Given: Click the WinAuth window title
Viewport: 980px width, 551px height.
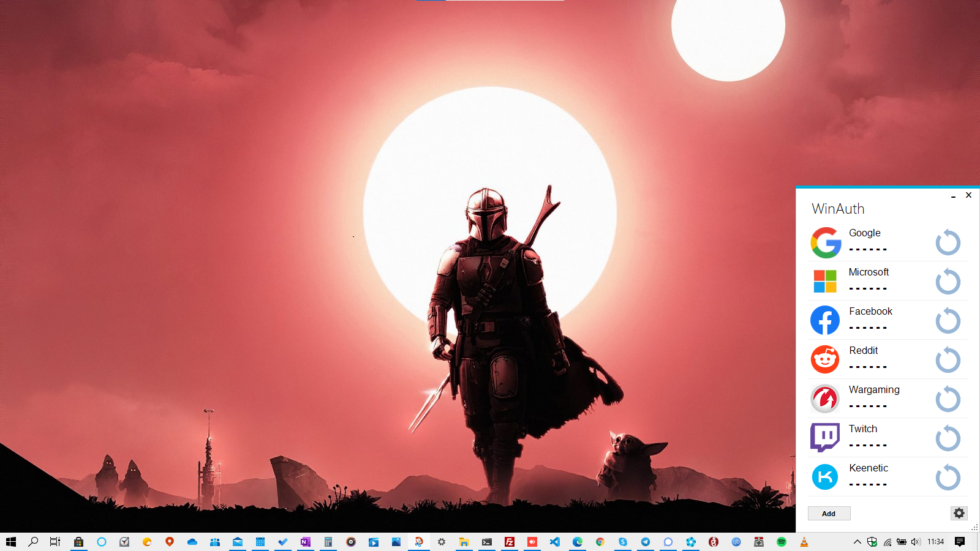Looking at the screenshot, I should pos(838,209).
